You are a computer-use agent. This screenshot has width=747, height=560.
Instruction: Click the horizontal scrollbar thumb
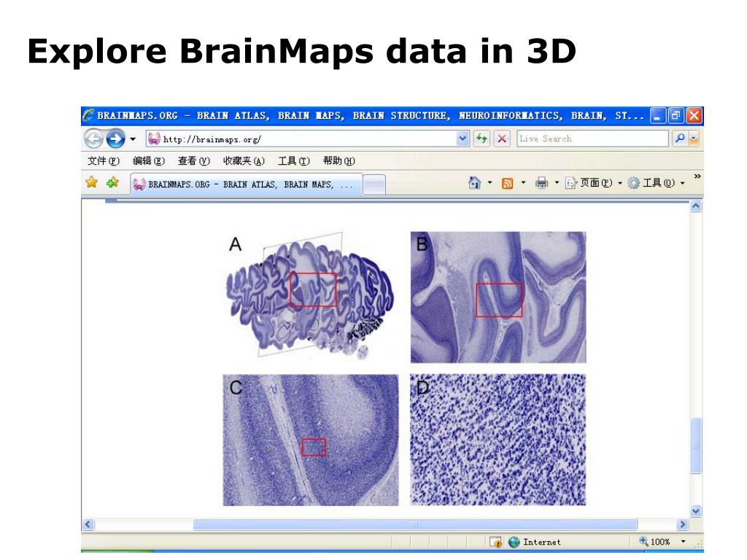pyautogui.click(x=415, y=524)
